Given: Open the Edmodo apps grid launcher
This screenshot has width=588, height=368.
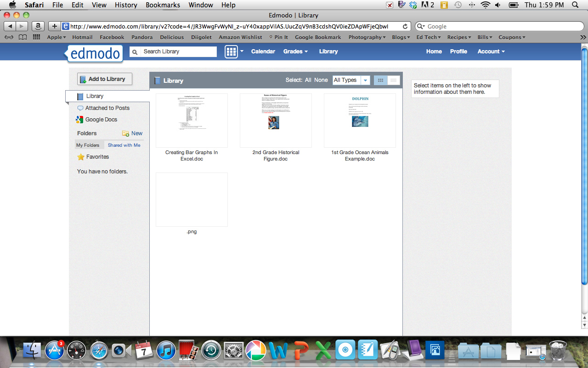Looking at the screenshot, I should (231, 52).
